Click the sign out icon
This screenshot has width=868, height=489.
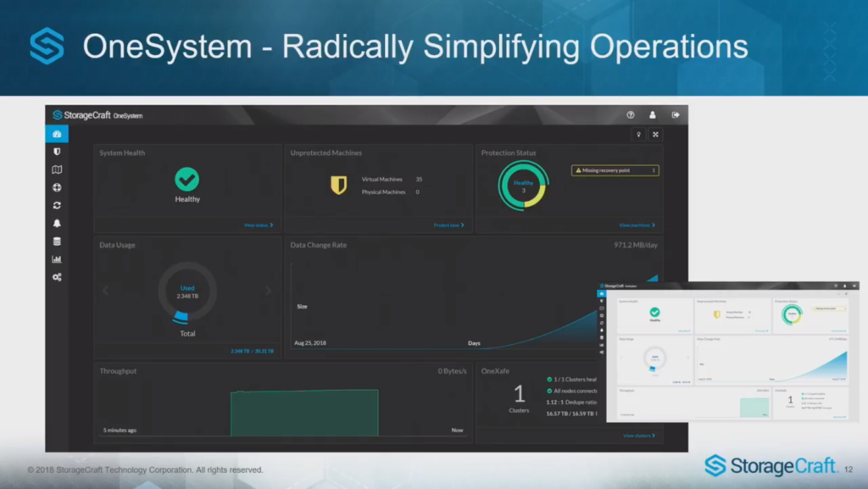point(676,114)
